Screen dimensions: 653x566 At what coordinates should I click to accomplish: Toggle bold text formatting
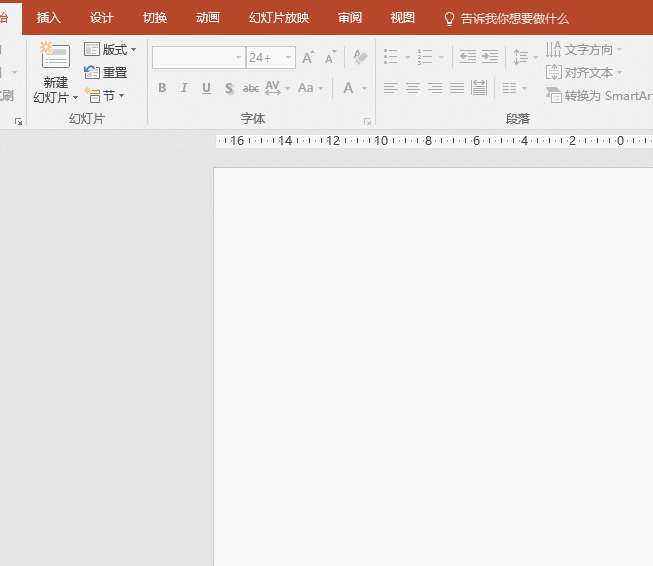point(163,89)
